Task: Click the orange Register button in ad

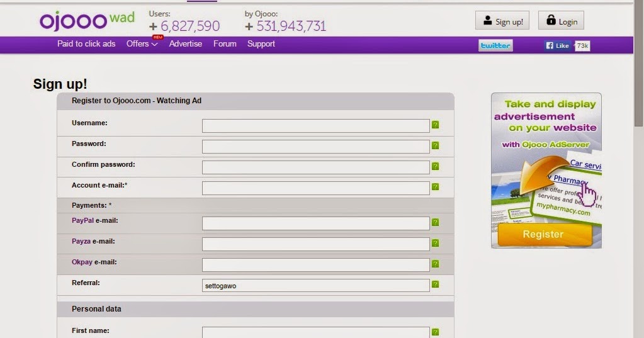Action: (545, 235)
